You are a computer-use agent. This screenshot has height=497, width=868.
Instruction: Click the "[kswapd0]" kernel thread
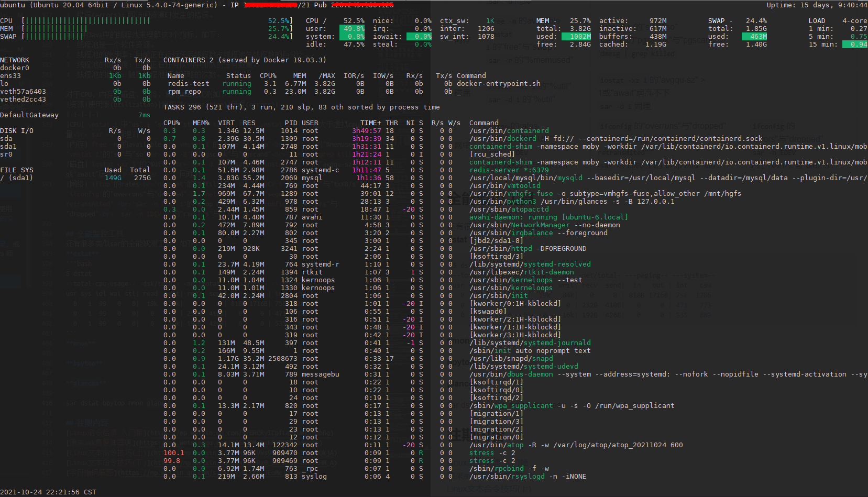tap(488, 312)
